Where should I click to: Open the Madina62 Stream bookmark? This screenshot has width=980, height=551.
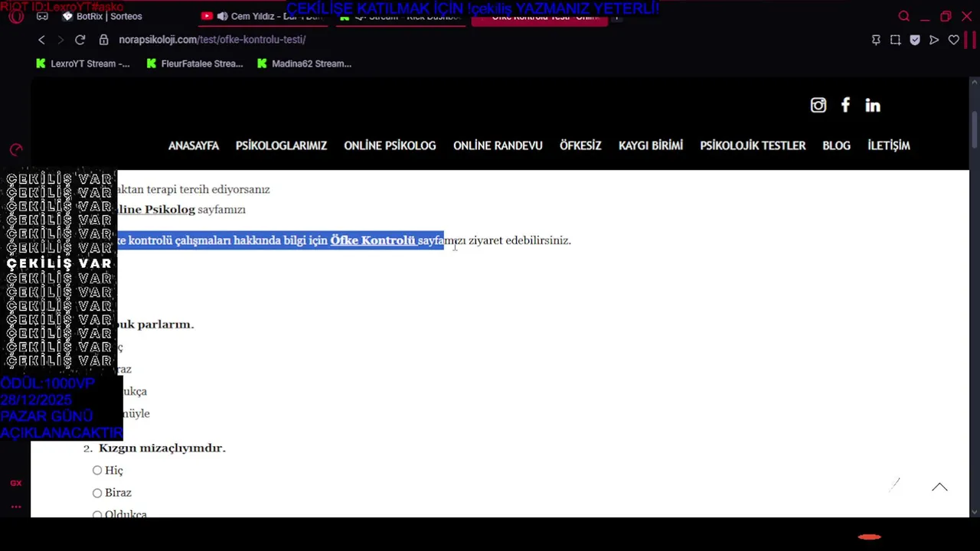(305, 64)
